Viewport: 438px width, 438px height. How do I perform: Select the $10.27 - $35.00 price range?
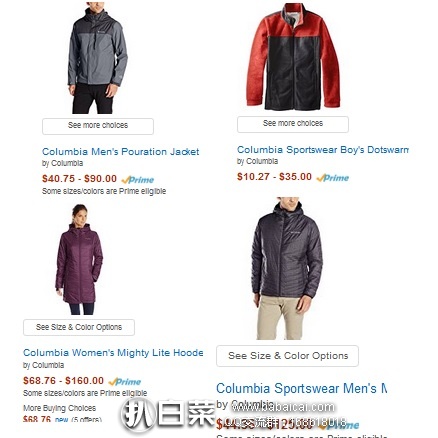[274, 177]
